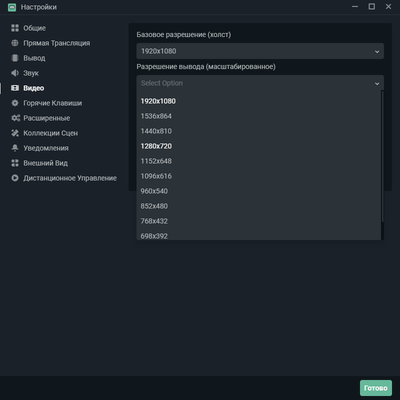
Task: Go to Вывод settings
Action: [34, 58]
